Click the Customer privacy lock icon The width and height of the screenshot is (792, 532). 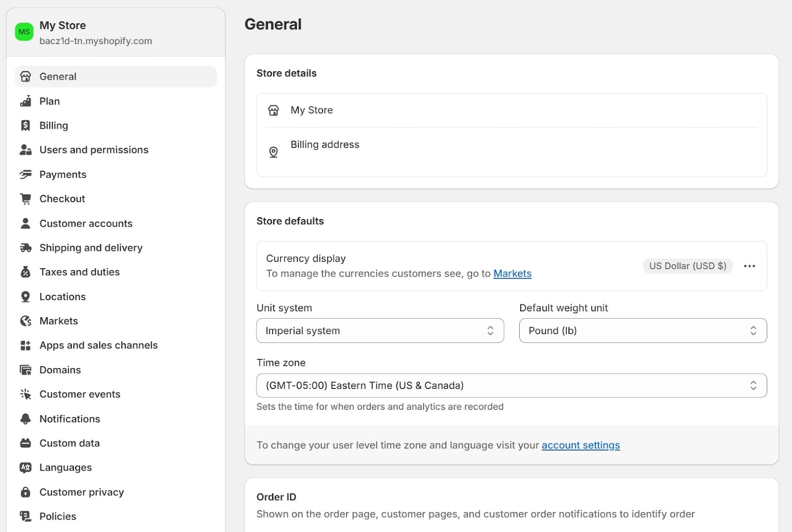pyautogui.click(x=25, y=492)
